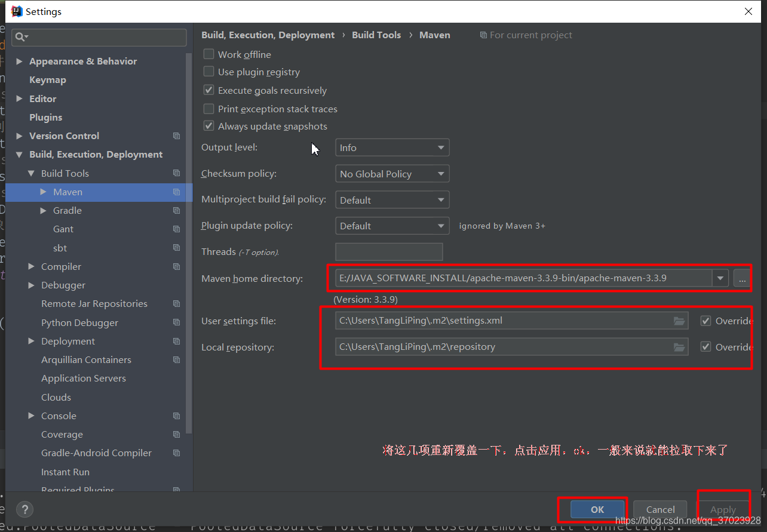The height and width of the screenshot is (532, 767).
Task: Click the project-level icon beside Remote Jar Repositories
Action: coord(176,304)
